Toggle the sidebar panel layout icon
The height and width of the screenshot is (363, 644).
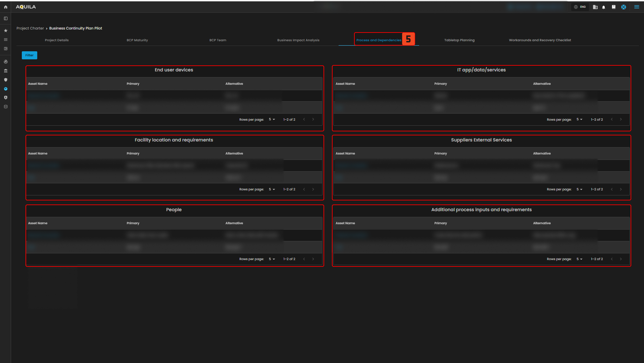(x=6, y=18)
